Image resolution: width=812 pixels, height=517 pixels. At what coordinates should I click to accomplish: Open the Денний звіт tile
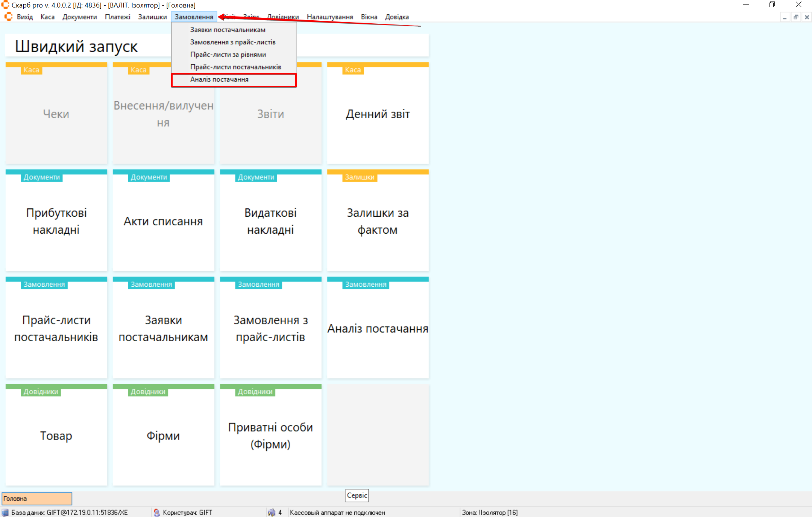pos(378,114)
